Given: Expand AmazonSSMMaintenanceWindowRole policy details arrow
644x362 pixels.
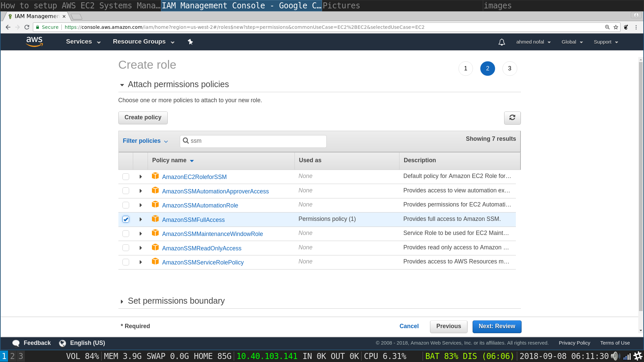Looking at the screenshot, I should coord(141,234).
